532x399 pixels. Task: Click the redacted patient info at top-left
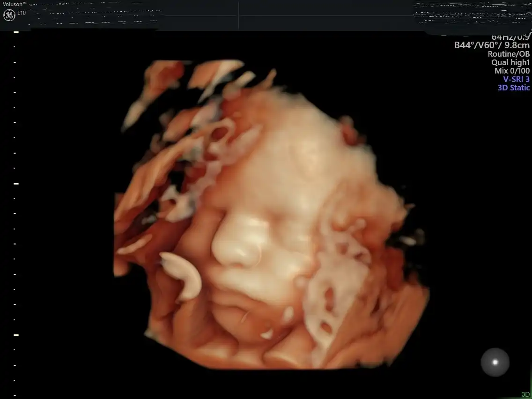(x=94, y=14)
